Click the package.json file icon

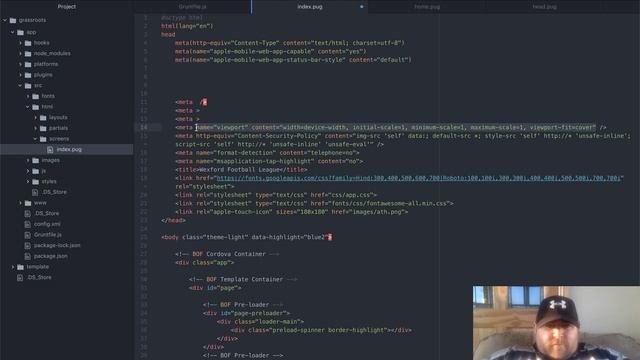pos(27,256)
